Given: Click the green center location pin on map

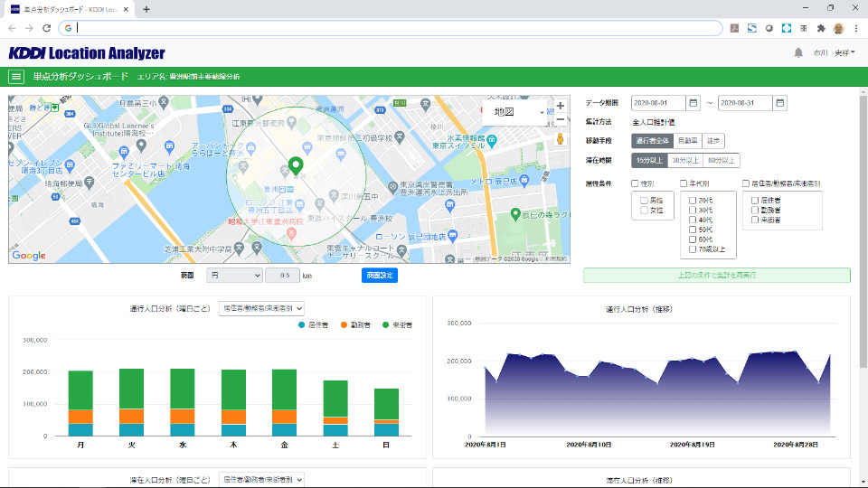Looking at the screenshot, I should coord(296,165).
